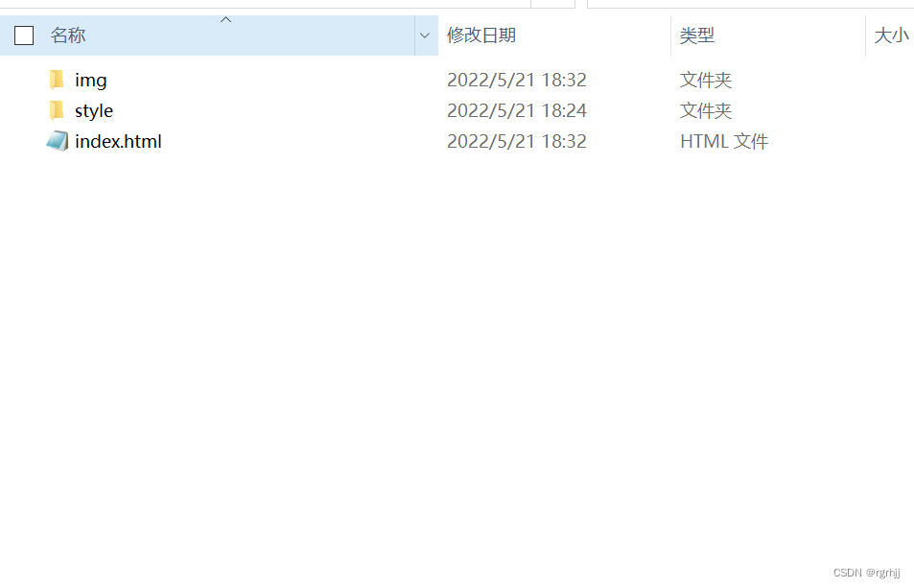Click the 文件夹 type of style row
Image resolution: width=914 pixels, height=588 pixels.
pos(705,110)
